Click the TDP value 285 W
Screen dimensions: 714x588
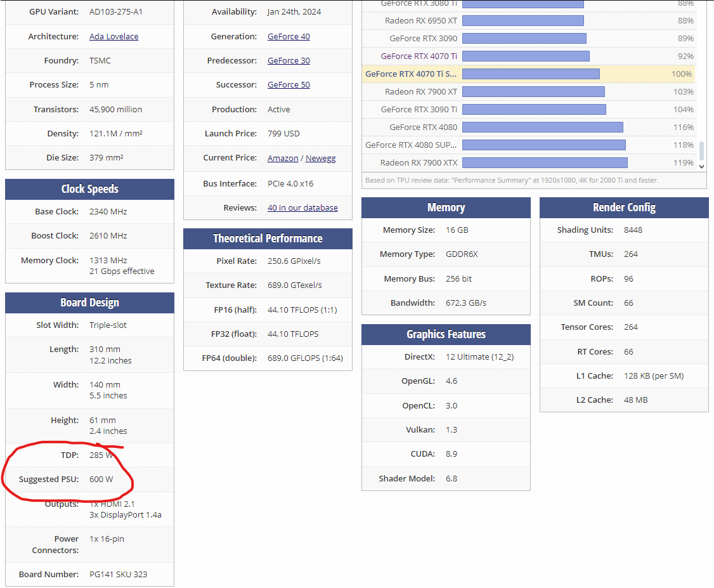tap(101, 455)
